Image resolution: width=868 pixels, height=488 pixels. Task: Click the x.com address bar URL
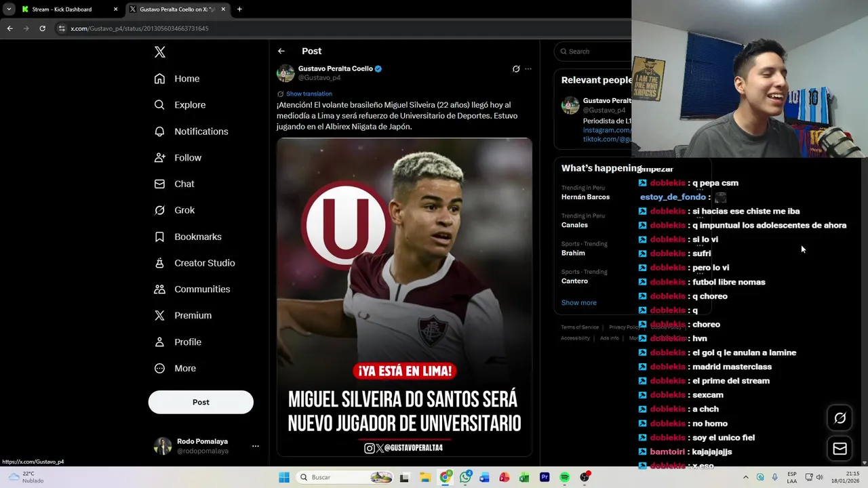point(140,28)
